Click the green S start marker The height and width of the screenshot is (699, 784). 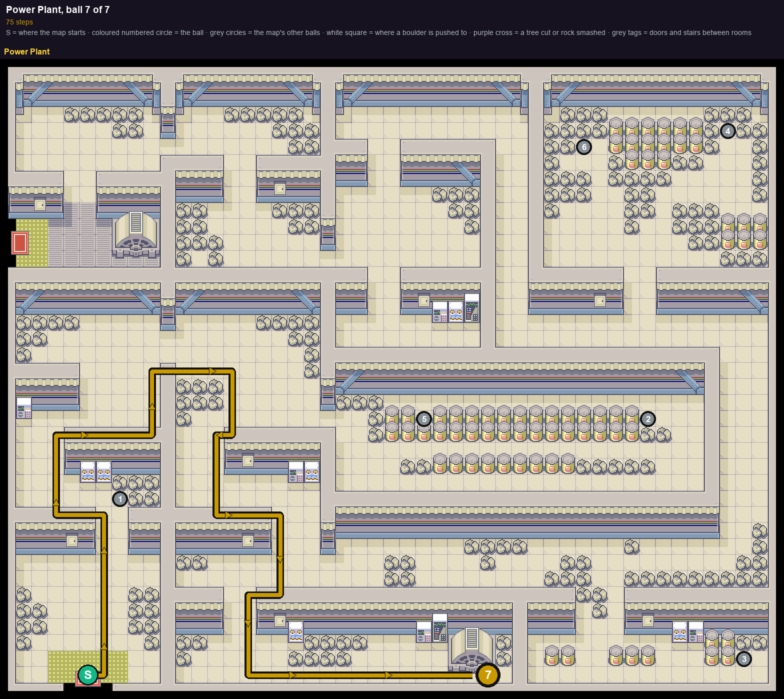click(x=88, y=675)
